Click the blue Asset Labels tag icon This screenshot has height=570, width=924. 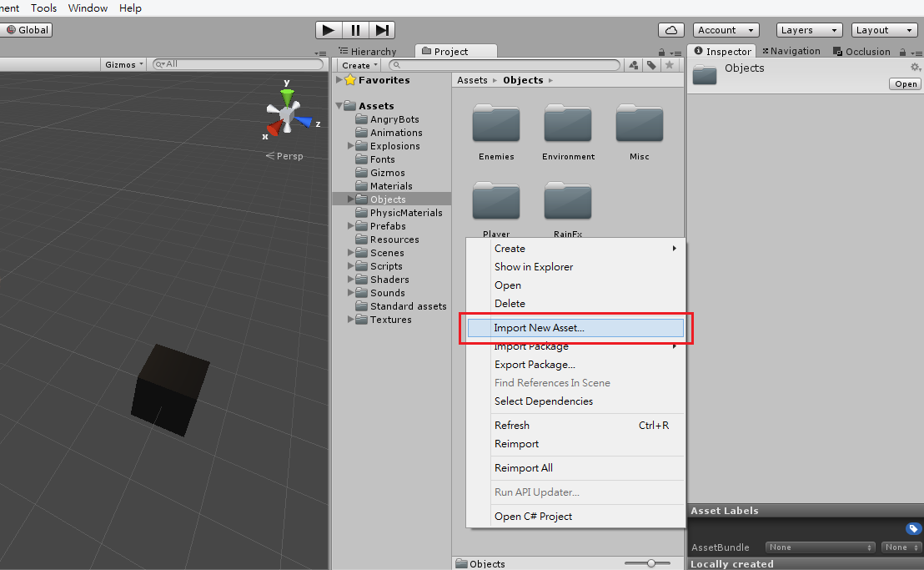click(x=912, y=528)
